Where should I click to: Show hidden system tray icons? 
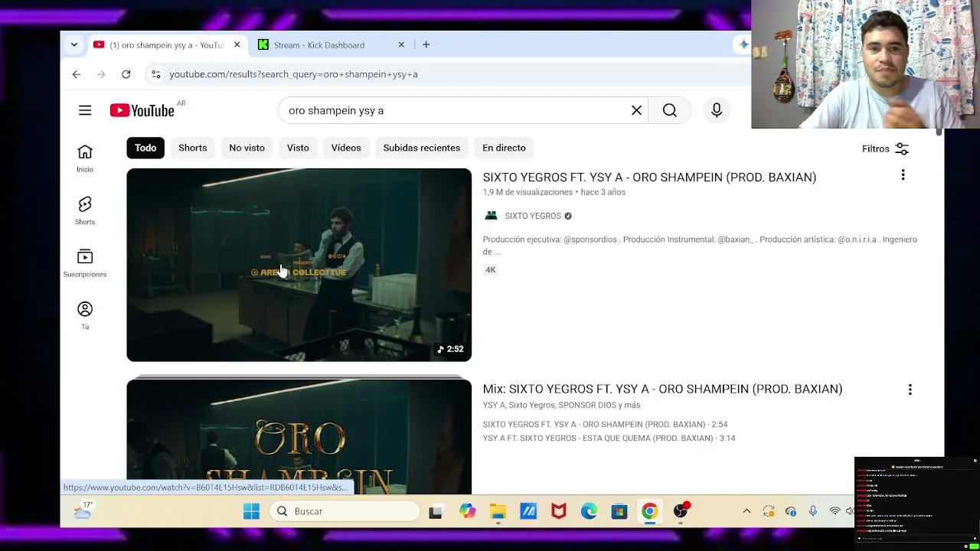746,511
